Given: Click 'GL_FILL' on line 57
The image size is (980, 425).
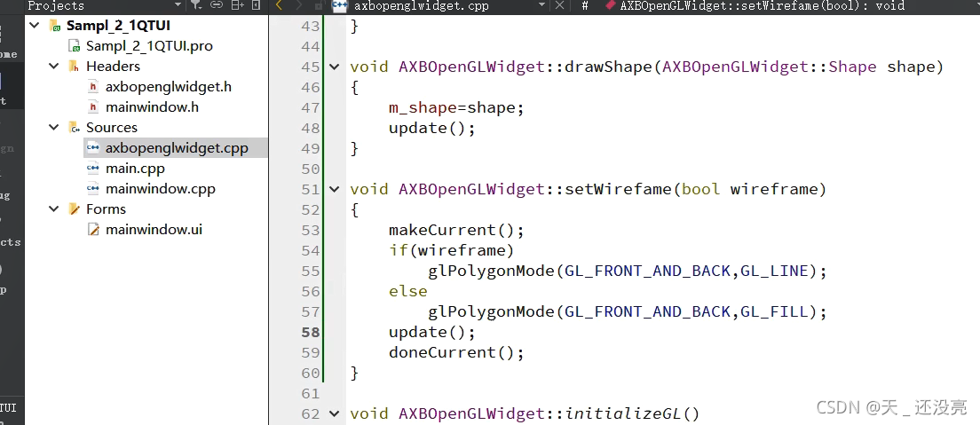Looking at the screenshot, I should tap(774, 312).
